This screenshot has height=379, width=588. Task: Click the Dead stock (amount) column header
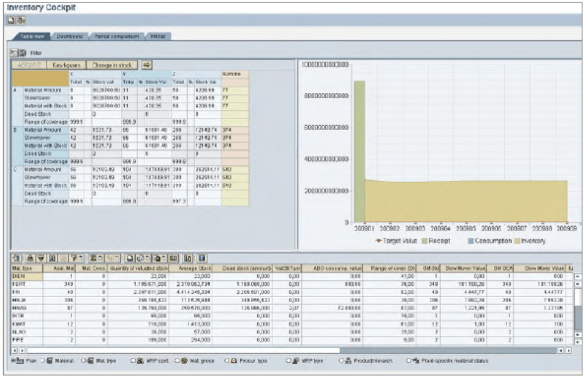point(242,268)
